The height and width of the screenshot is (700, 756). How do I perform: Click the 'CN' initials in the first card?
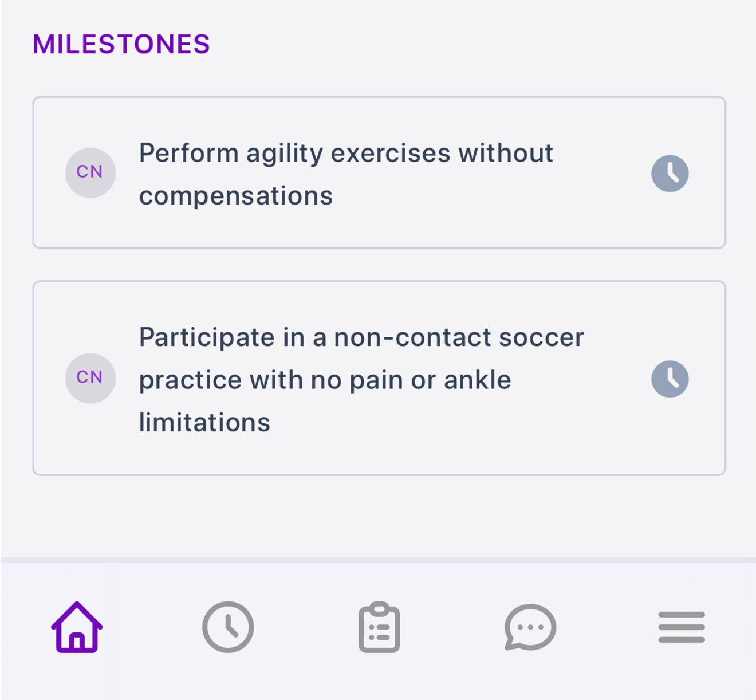90,172
